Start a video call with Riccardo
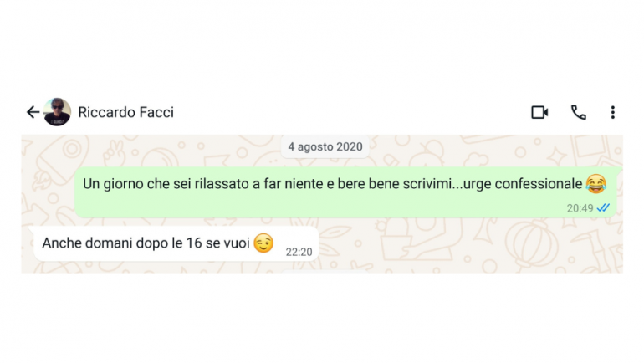The height and width of the screenshot is (363, 644). click(x=539, y=112)
